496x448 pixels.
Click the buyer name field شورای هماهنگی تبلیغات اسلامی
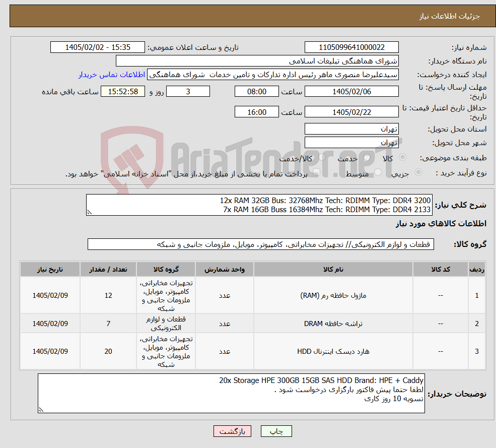(x=257, y=61)
